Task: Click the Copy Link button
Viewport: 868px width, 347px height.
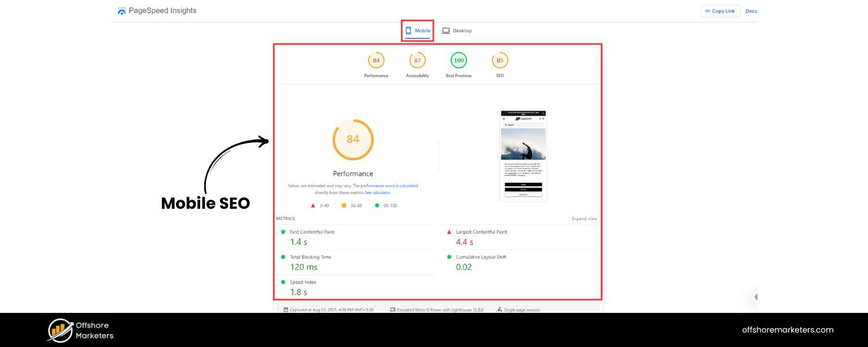Action: point(720,10)
